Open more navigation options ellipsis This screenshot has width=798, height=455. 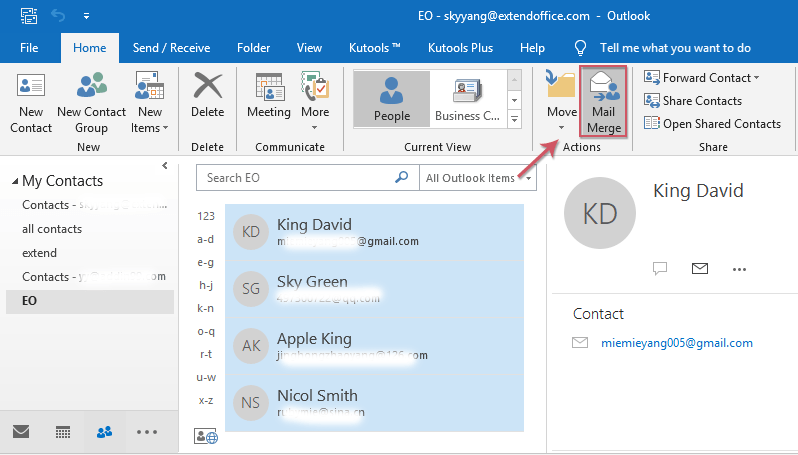147,432
